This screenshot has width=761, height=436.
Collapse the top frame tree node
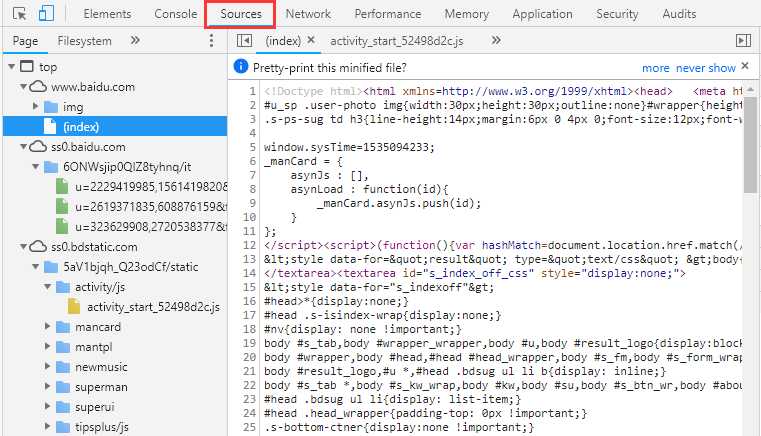[x=12, y=67]
